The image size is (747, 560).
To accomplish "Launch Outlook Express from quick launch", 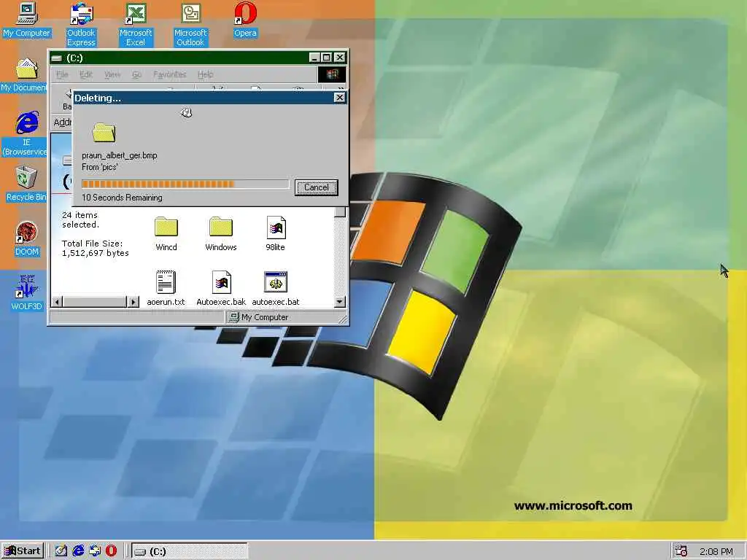I will tap(95, 551).
